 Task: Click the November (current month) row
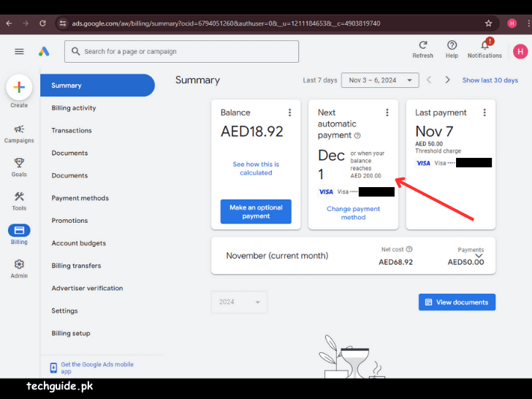tap(353, 256)
